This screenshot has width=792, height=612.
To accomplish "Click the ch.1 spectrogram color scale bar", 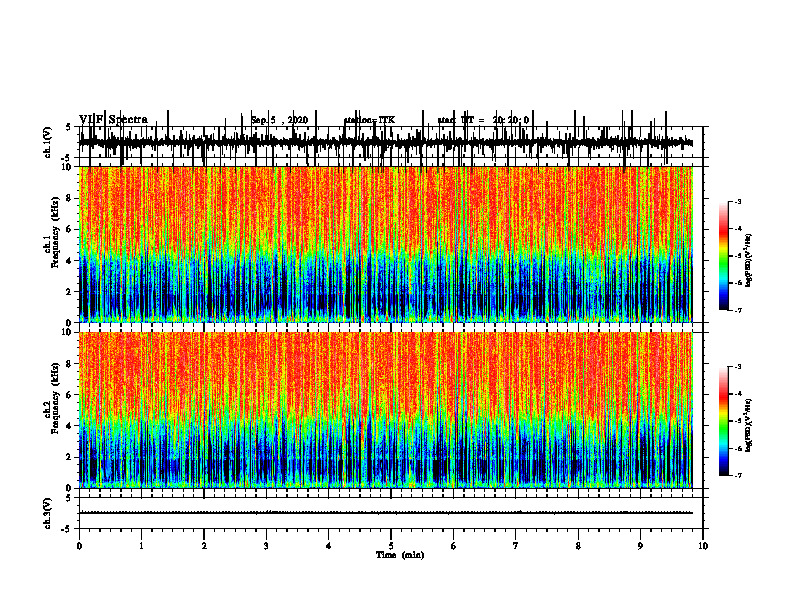I will (x=724, y=256).
